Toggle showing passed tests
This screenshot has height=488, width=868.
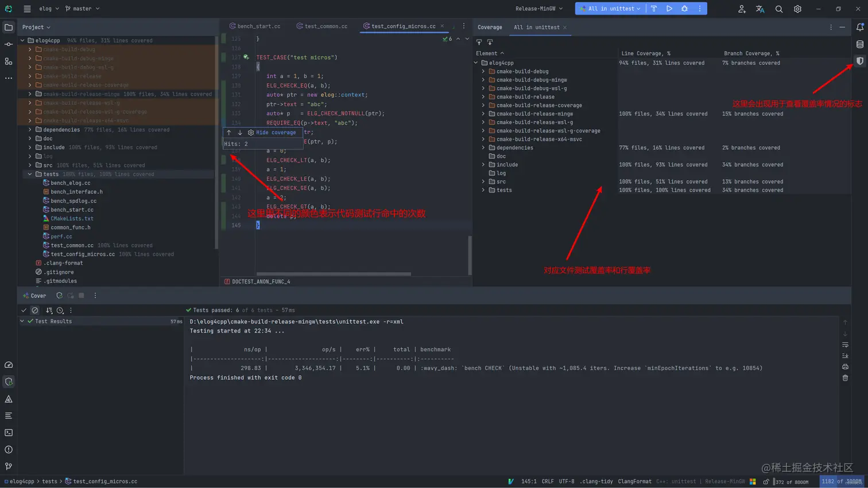tap(24, 310)
